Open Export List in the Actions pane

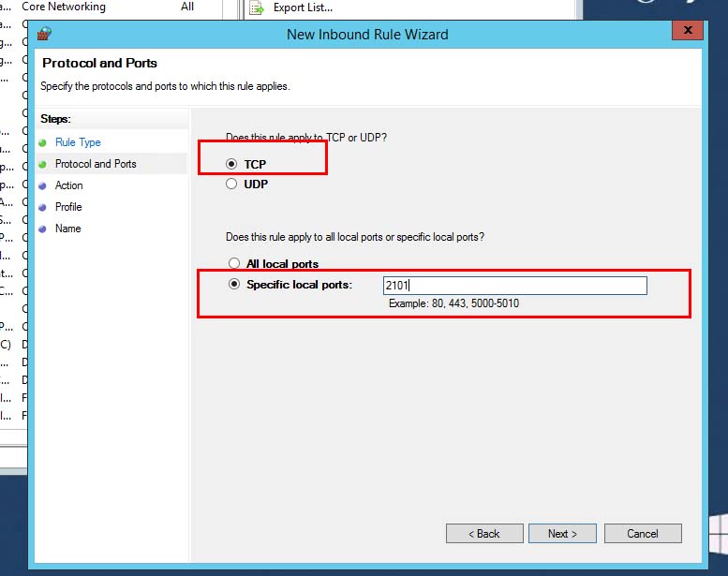303,7
